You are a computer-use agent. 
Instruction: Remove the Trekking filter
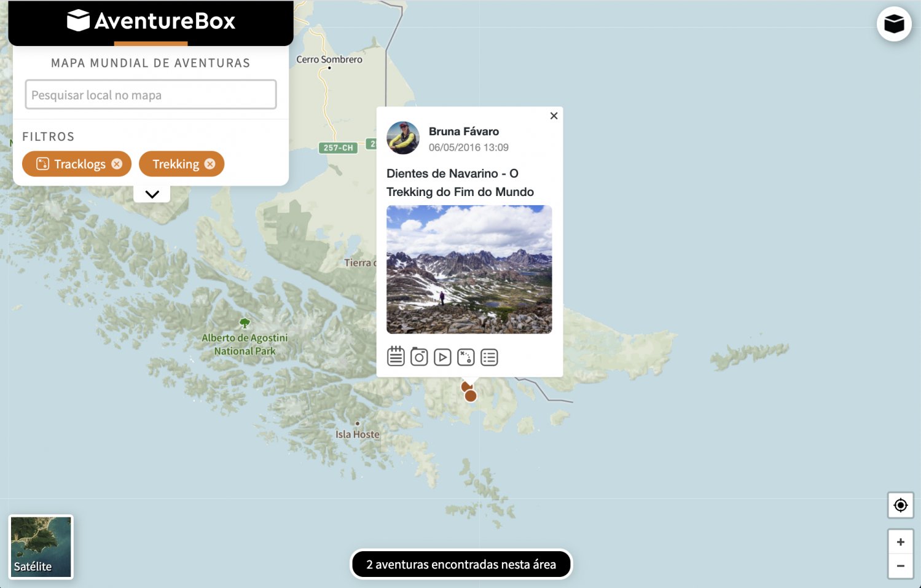tap(210, 164)
